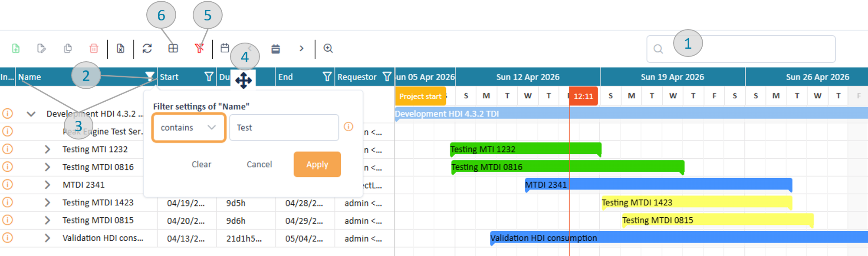Click the refresh icon in toolbar

pos(147,48)
